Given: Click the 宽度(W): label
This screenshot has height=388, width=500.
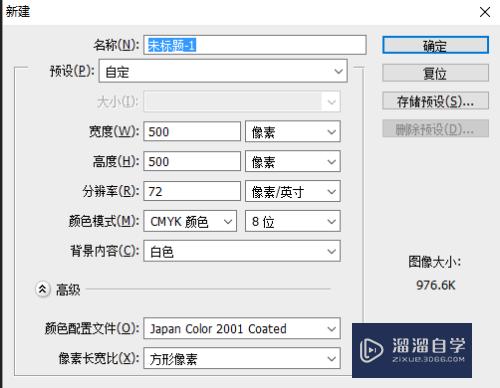Looking at the screenshot, I should 114,131.
